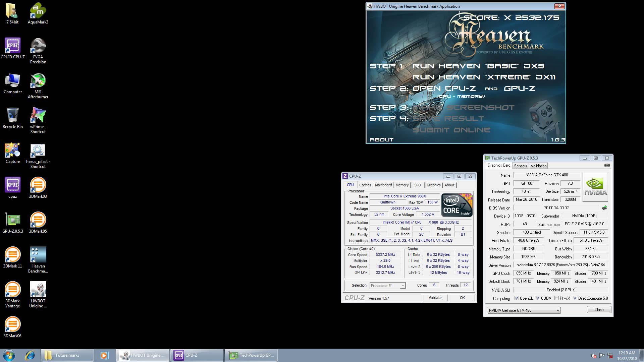The width and height of the screenshot is (644, 362).
Task: Open Heaven Benchmark desktop shortcut
Action: (38, 260)
